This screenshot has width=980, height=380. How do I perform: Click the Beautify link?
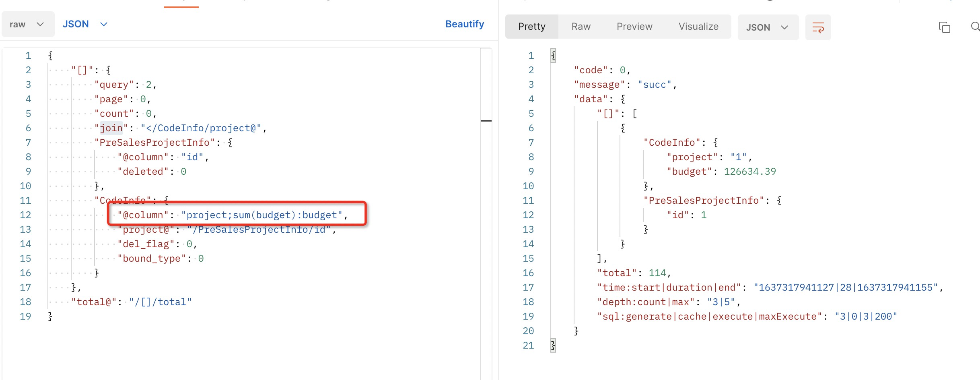(465, 24)
